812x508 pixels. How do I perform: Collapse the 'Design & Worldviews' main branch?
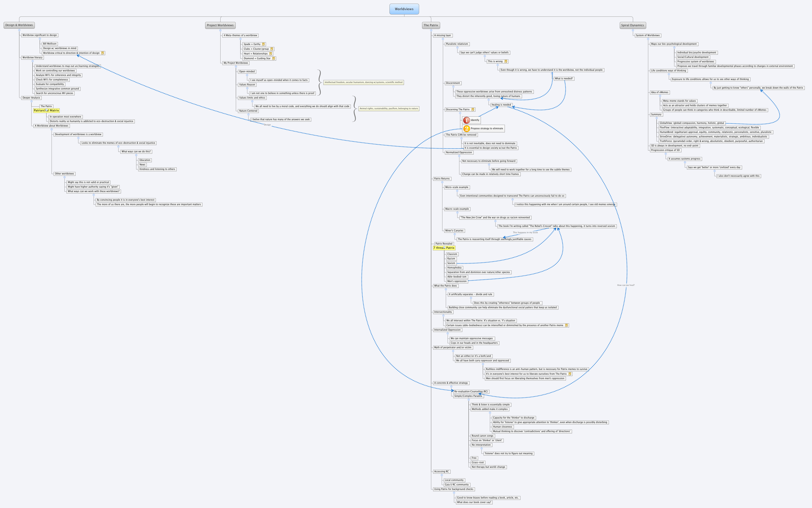[x=19, y=30]
